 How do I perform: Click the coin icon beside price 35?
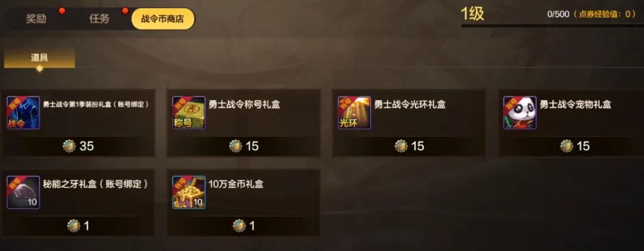pos(69,146)
